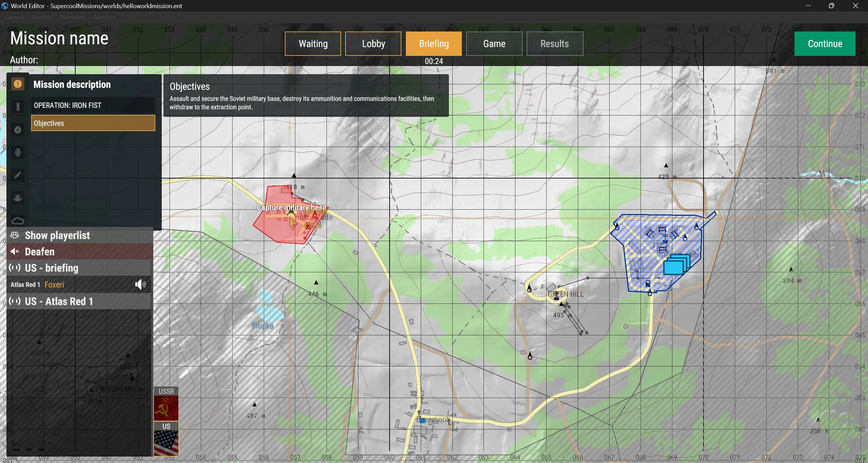Click the 00:24 briefing timer
868x463 pixels.
click(434, 61)
